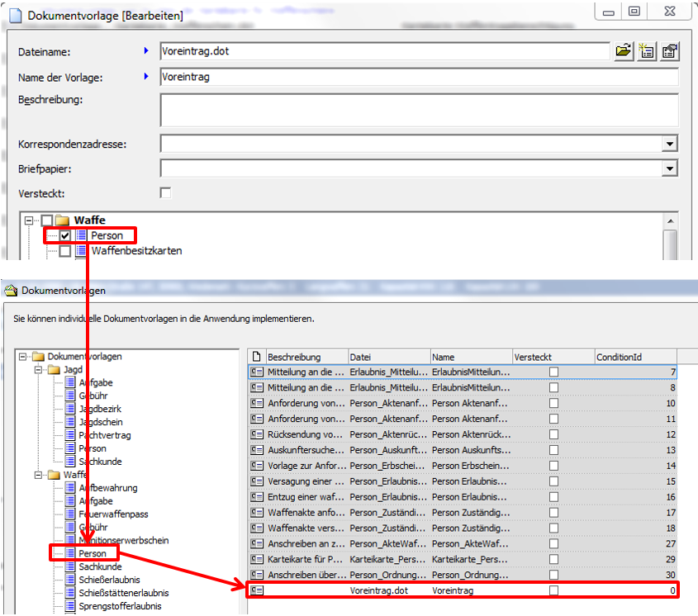Uncheck the Person checkbox under Waffe
Viewport: 698px width, 616px height.
click(65, 235)
